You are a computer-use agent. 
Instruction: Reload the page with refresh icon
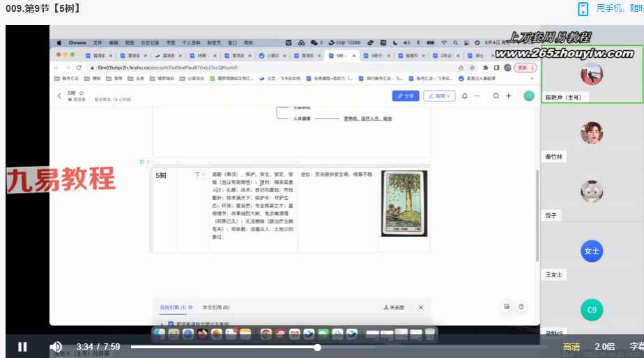pos(79,68)
